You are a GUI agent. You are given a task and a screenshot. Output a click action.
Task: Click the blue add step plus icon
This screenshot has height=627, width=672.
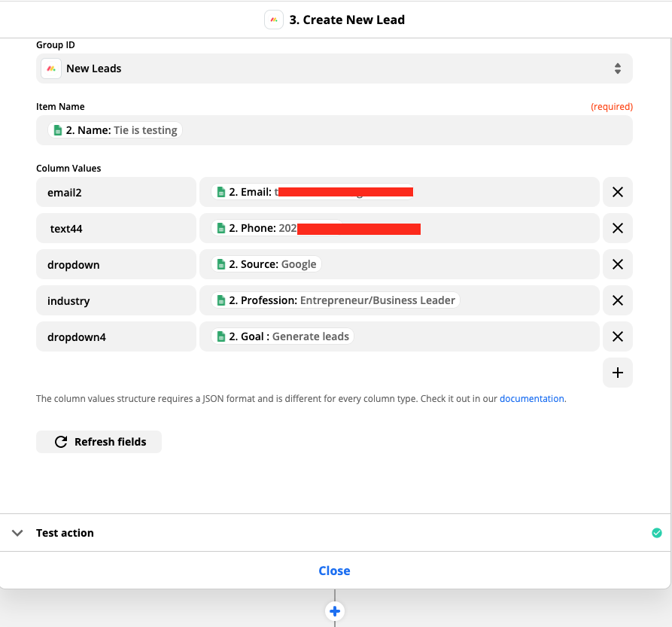coord(335,610)
